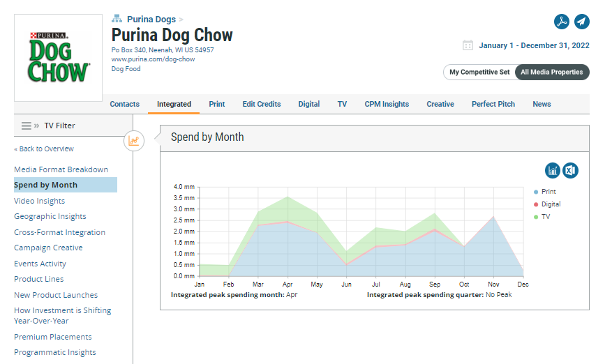Toggle Print series in chart legend
Image resolution: width=612 pixels, height=364 pixels.
point(545,192)
